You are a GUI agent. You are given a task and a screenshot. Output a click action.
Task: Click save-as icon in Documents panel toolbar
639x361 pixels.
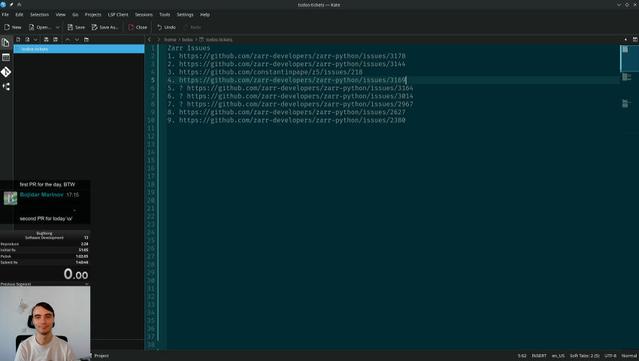[55, 40]
